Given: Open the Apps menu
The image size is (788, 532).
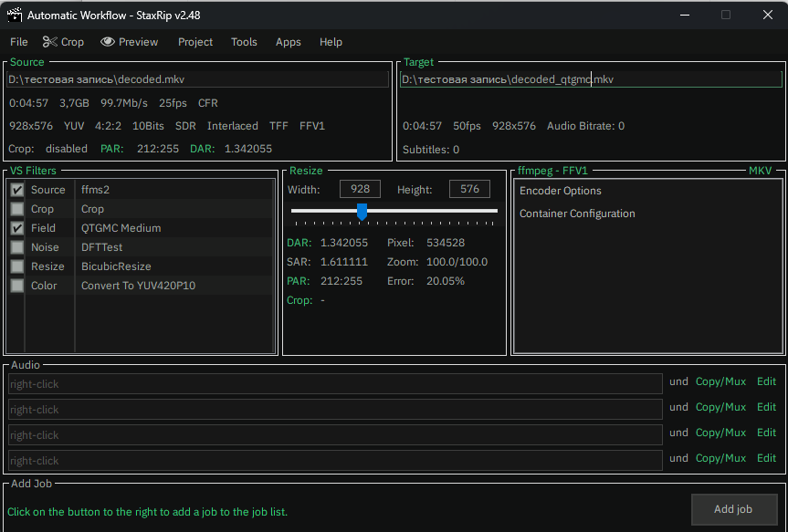Looking at the screenshot, I should [x=288, y=42].
